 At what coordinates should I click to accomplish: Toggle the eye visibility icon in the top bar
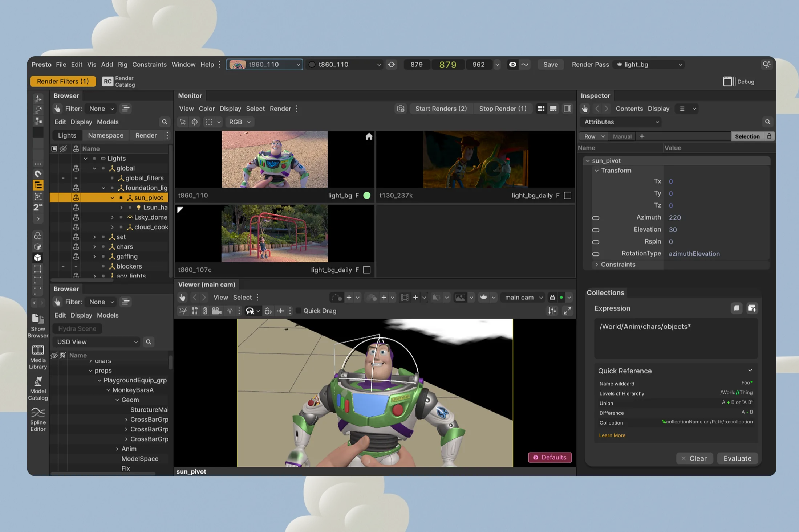(x=512, y=65)
